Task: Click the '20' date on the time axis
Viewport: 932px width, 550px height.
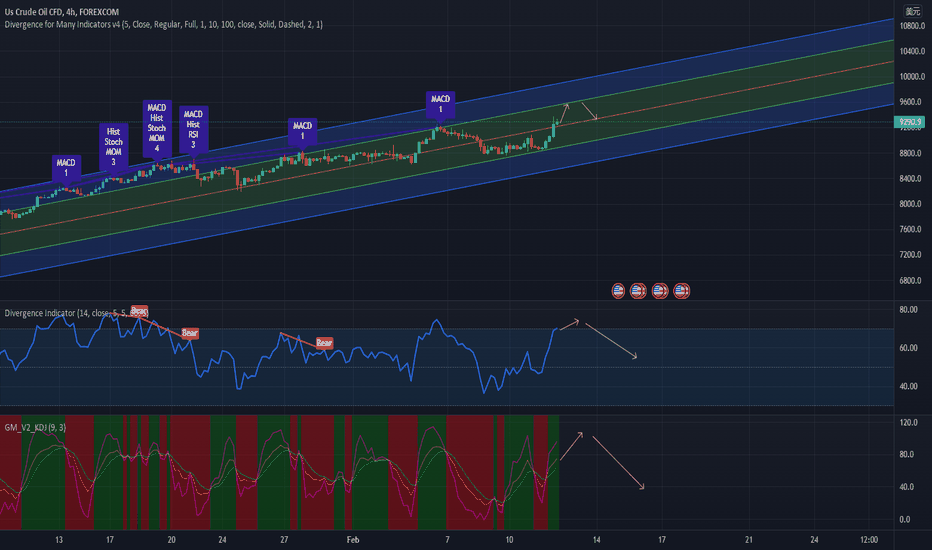Action: point(171,540)
